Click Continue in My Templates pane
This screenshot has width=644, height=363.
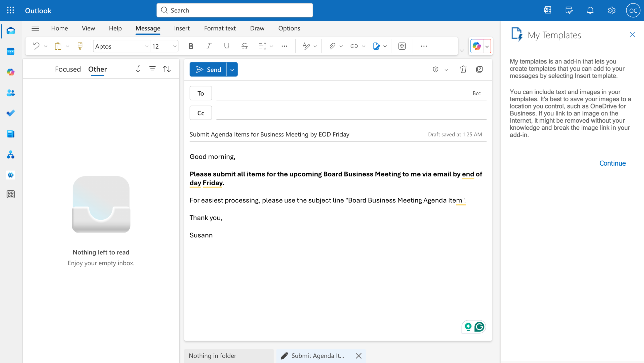pos(612,163)
